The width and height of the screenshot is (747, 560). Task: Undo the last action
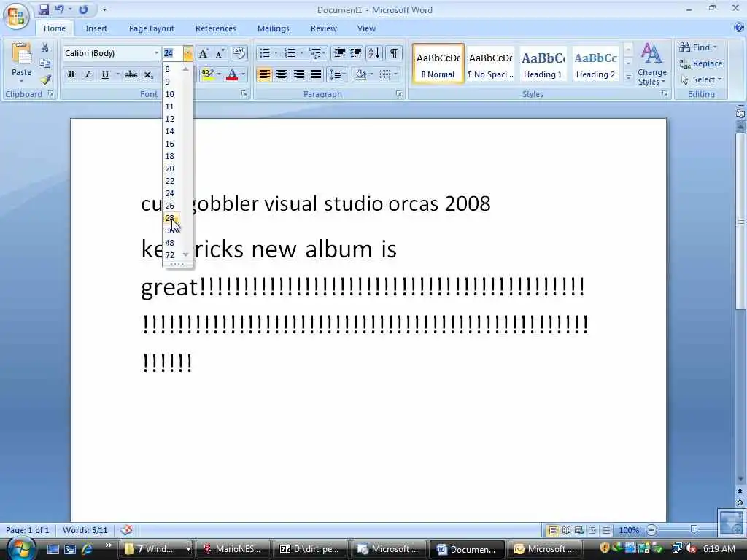pos(59,9)
